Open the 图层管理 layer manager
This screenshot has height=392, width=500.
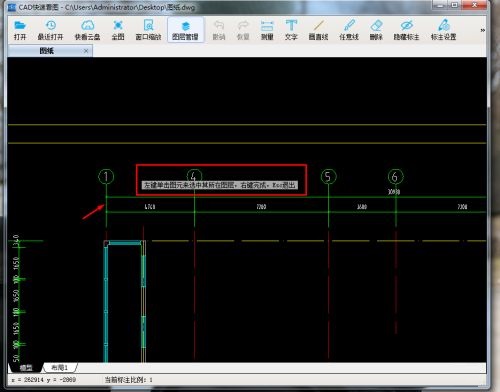185,30
